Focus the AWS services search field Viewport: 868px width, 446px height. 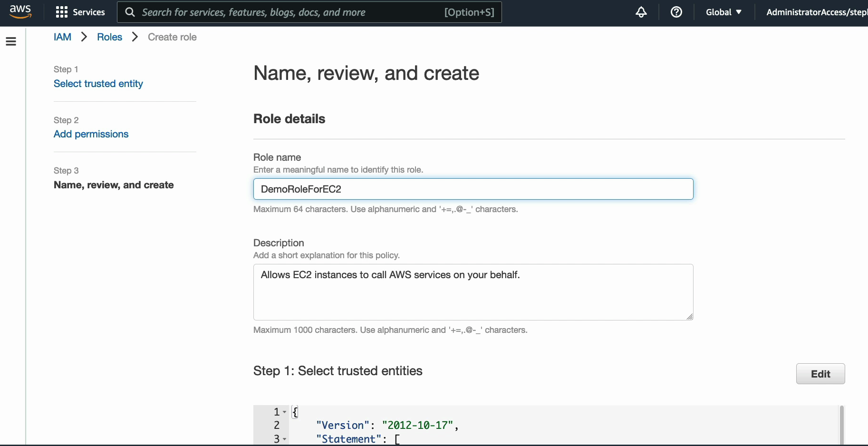(309, 12)
